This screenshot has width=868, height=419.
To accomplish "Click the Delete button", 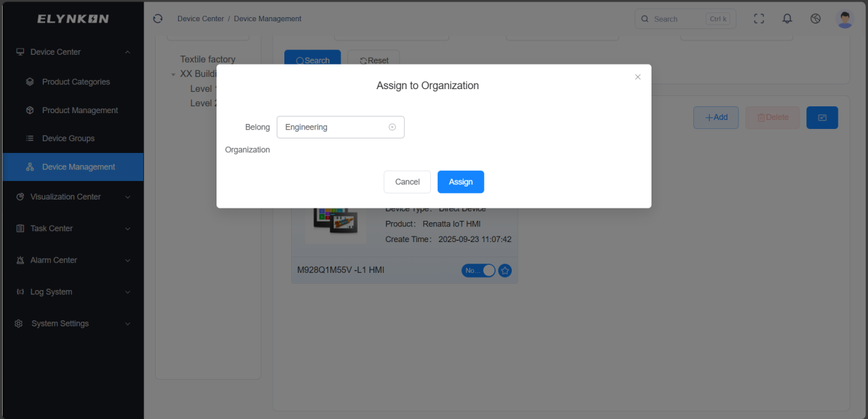I will (x=773, y=117).
